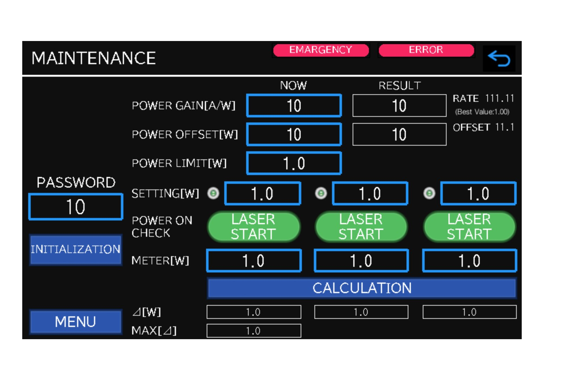561x392 pixels.
Task: Click the MAX[⊿] value box
Action: pyautogui.click(x=253, y=331)
